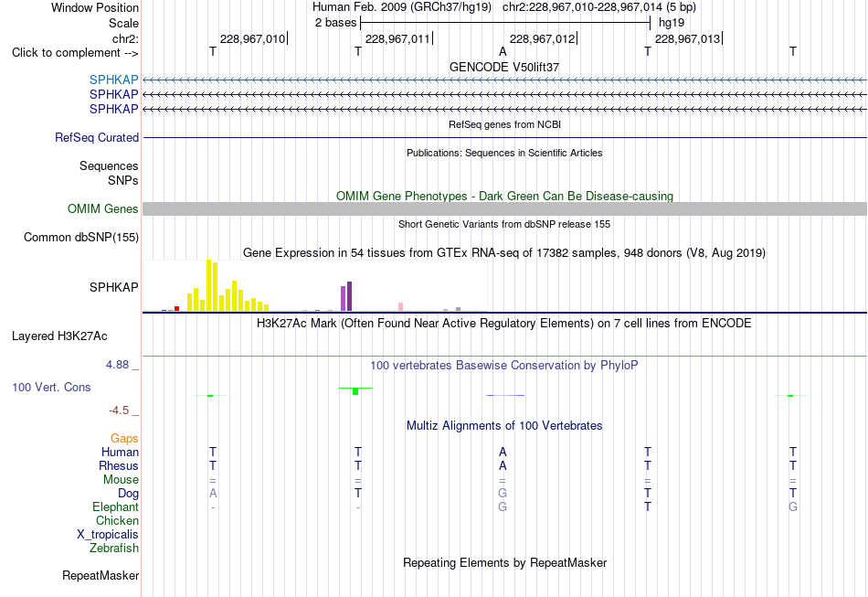
Task: Click the largest green PhyloP conservation bar
Action: [355, 391]
